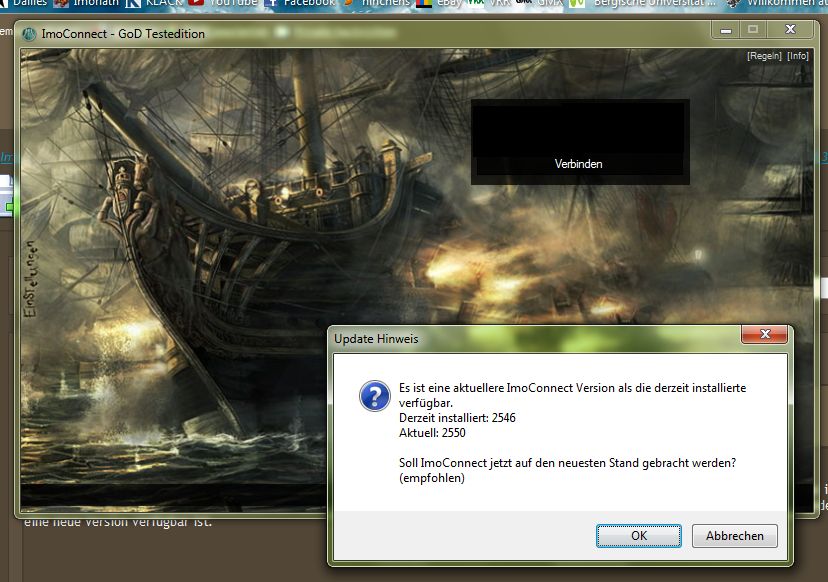Open the YouTube bookmark
The image size is (828, 582).
pos(223,3)
